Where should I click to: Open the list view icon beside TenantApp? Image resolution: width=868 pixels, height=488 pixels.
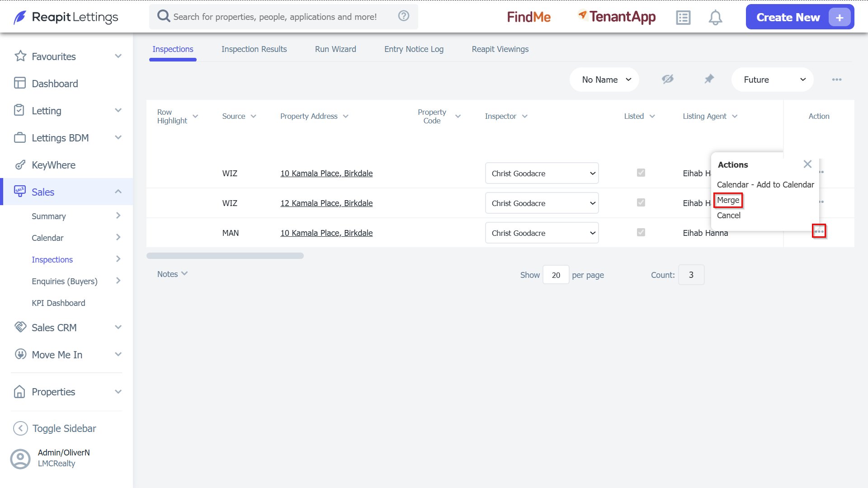[683, 18]
